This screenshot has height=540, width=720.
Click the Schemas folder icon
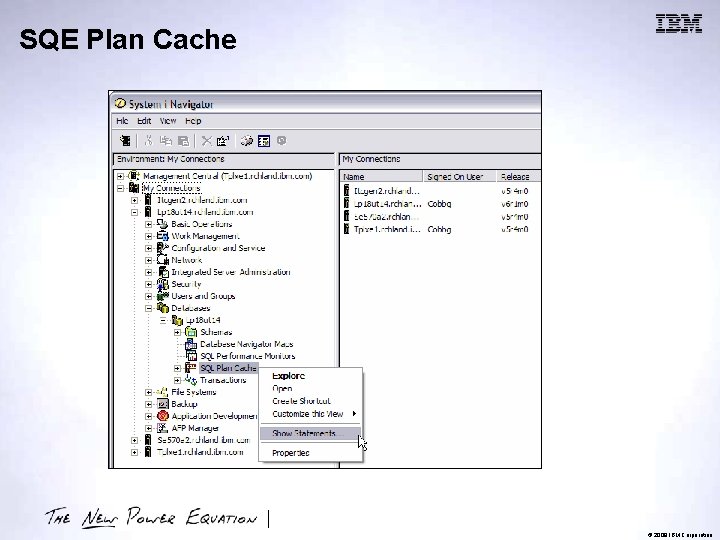(x=191, y=332)
